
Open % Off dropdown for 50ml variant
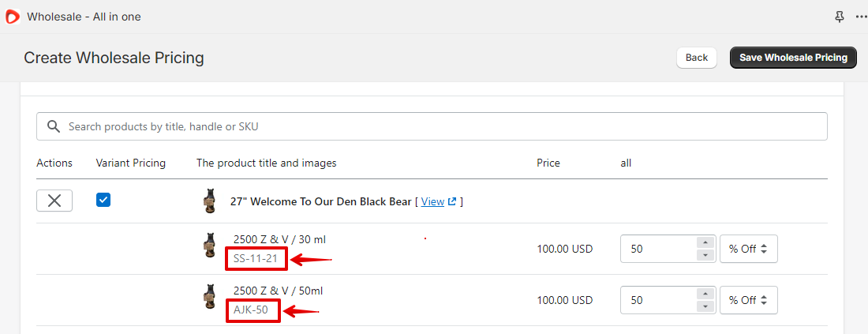tap(748, 300)
